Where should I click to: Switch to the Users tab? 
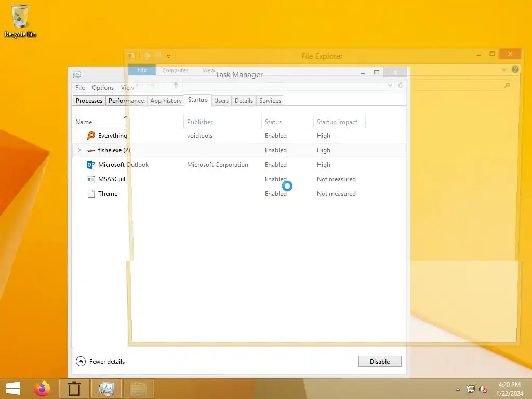[x=221, y=100]
